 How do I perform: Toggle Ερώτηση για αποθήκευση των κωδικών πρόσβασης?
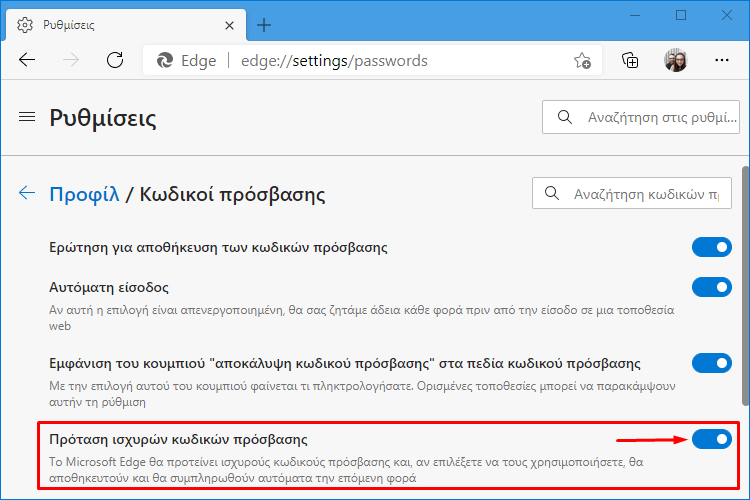711,247
